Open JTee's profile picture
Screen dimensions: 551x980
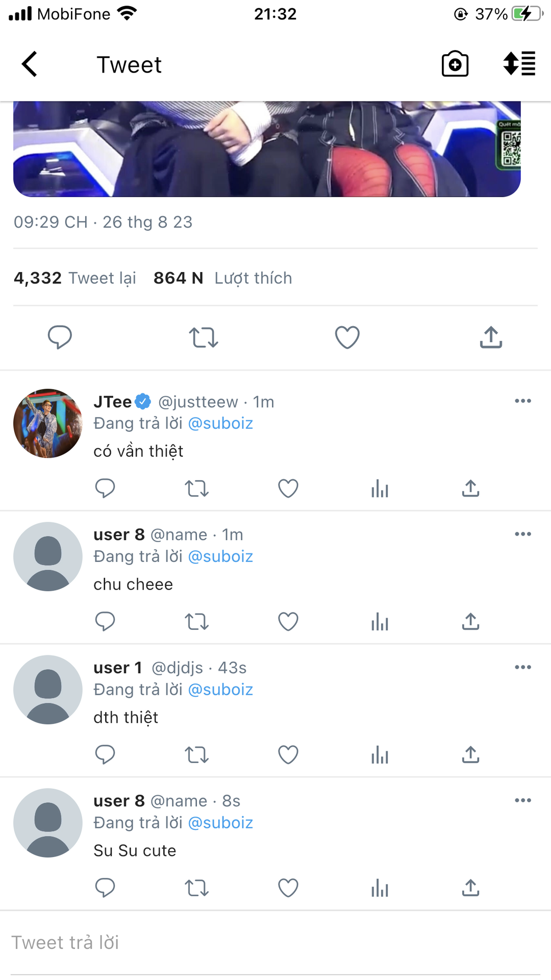click(x=48, y=424)
